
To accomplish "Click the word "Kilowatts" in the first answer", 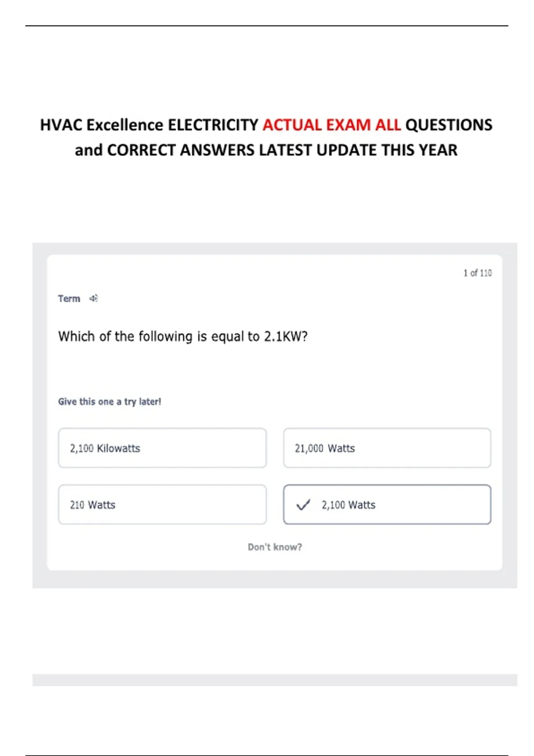I will (118, 448).
